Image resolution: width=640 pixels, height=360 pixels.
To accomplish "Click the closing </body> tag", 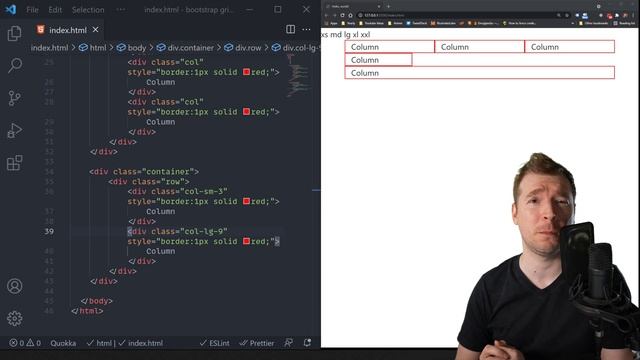I will (x=96, y=301).
